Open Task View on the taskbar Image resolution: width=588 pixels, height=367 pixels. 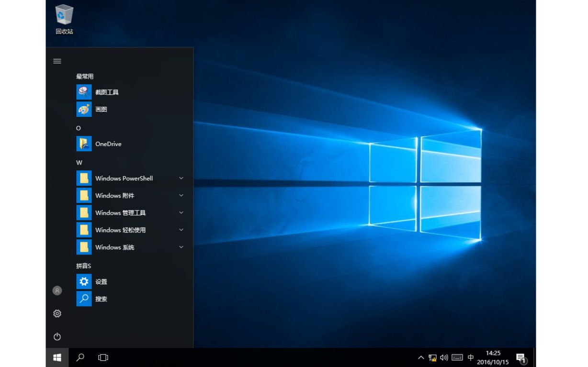(103, 357)
